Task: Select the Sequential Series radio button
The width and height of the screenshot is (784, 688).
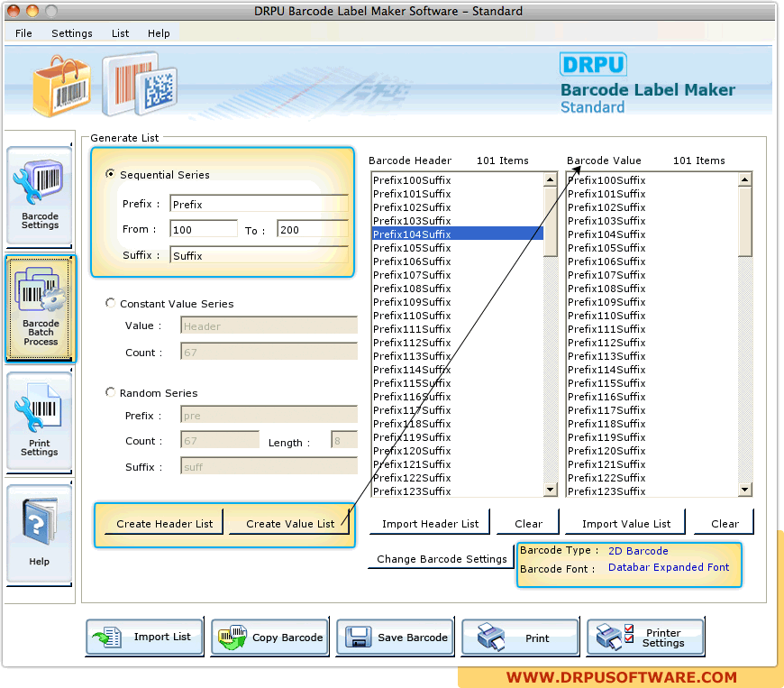Action: click(x=110, y=174)
